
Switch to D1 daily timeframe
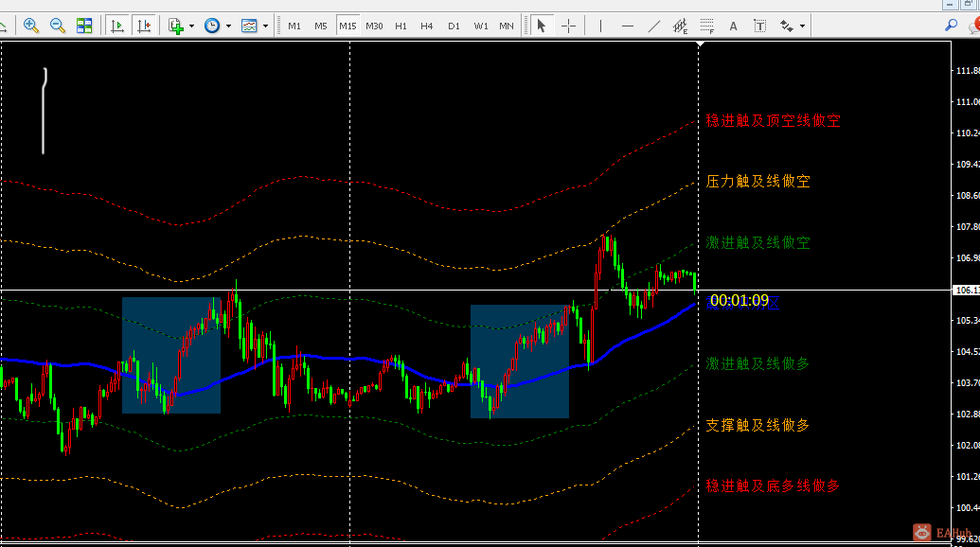tap(454, 26)
